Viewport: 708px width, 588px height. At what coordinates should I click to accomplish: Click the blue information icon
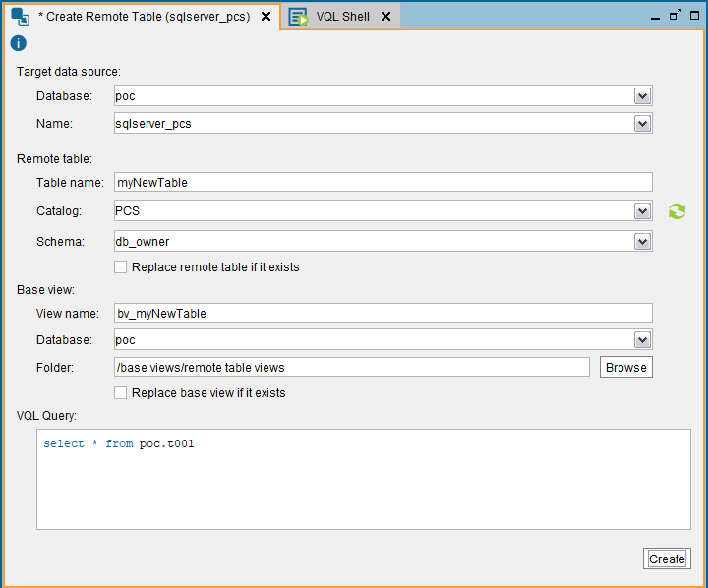[18, 43]
